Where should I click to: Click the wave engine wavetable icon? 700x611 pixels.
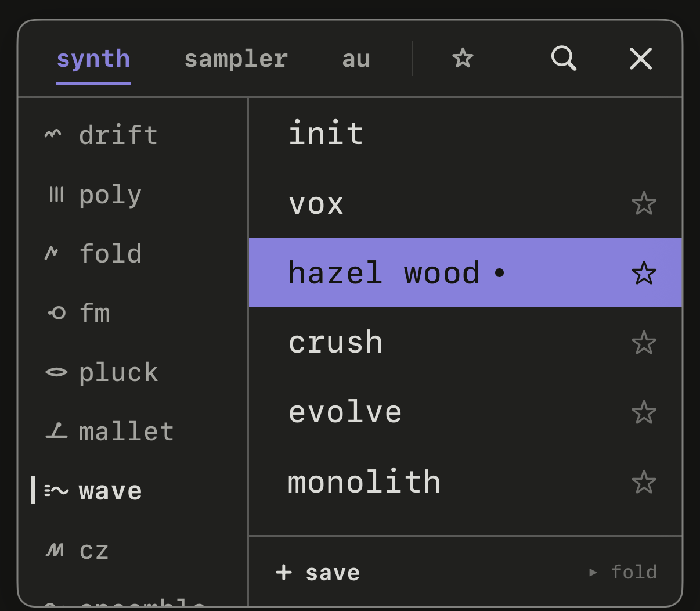(x=56, y=491)
